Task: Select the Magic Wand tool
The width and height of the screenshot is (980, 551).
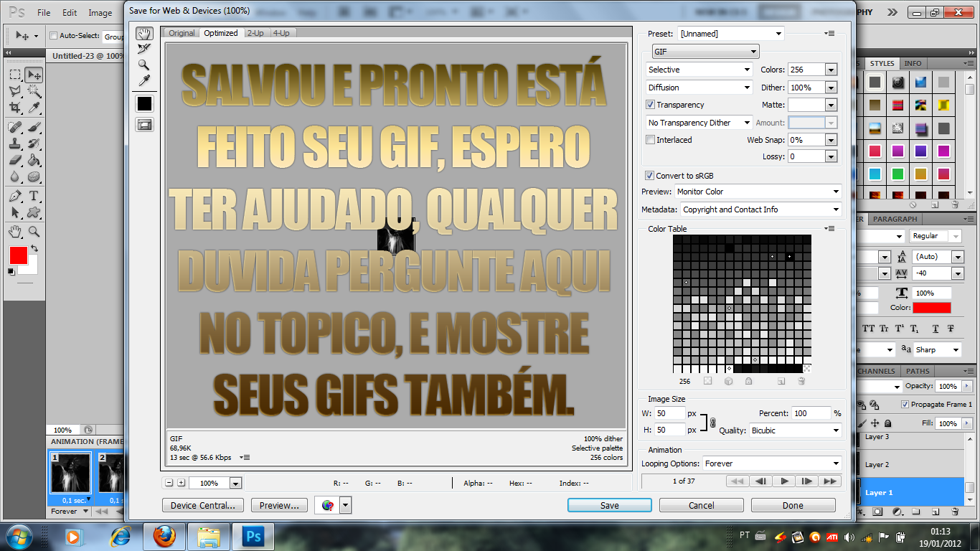Action: pyautogui.click(x=33, y=91)
